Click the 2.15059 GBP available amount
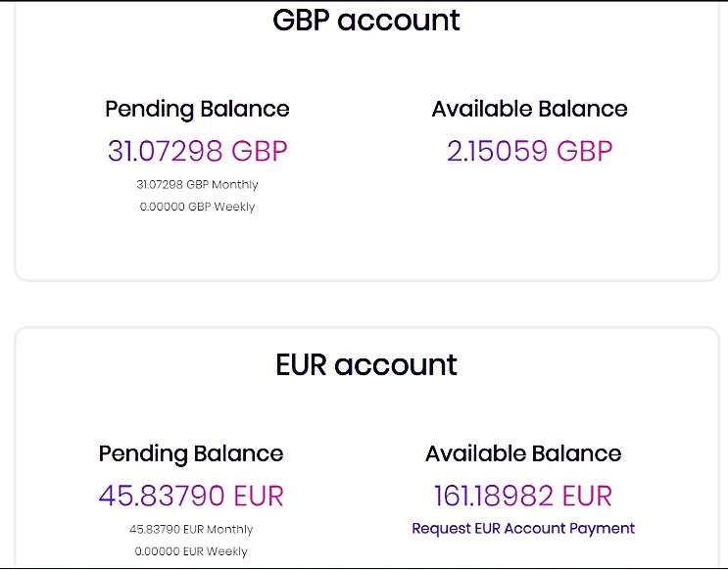 pyautogui.click(x=529, y=151)
